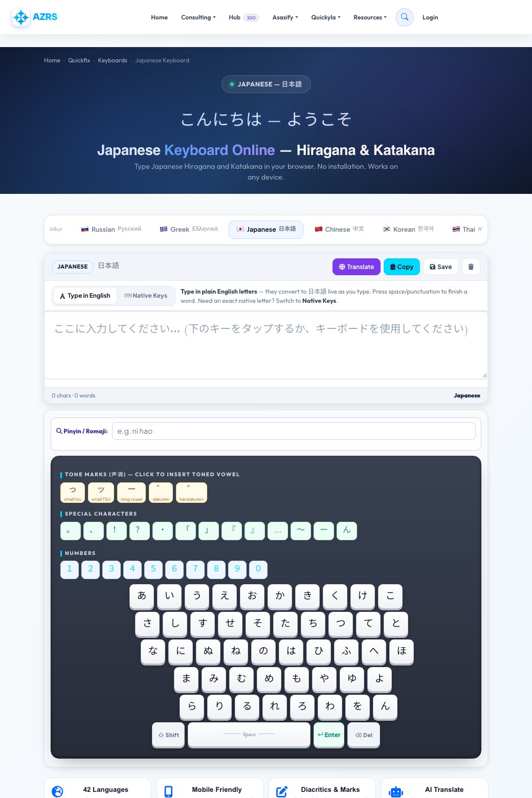Open Home breadcrumb link
Screen dimensions: 532x798
pos(52,60)
